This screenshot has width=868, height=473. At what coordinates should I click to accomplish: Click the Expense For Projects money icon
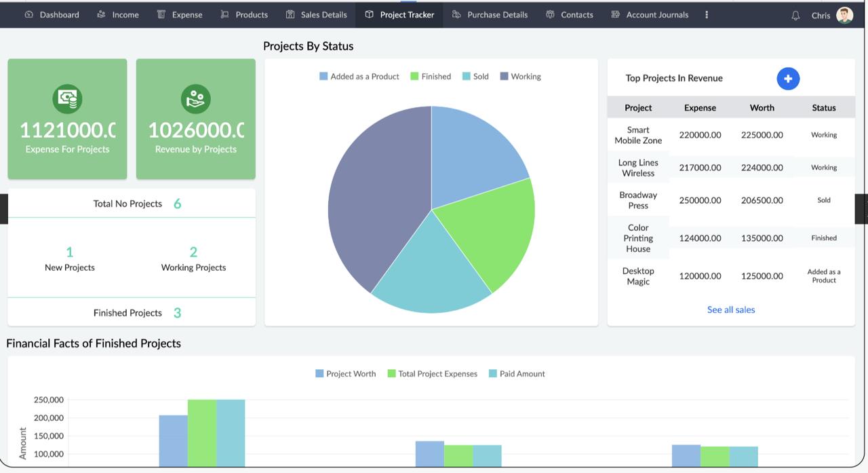point(67,99)
